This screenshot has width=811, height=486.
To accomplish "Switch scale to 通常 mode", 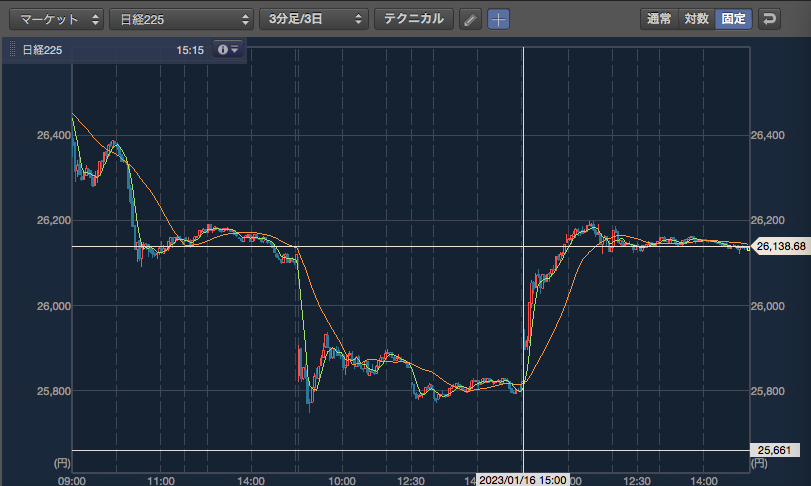I will pyautogui.click(x=659, y=19).
